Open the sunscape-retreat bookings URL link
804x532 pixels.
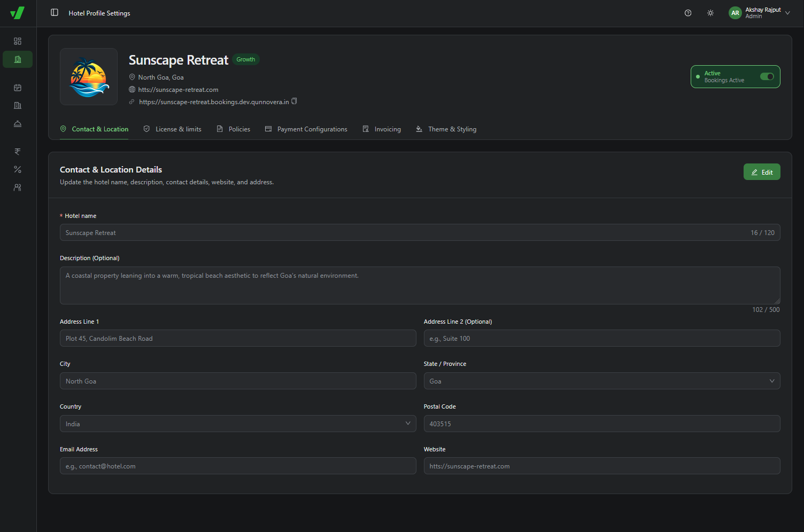coord(214,102)
